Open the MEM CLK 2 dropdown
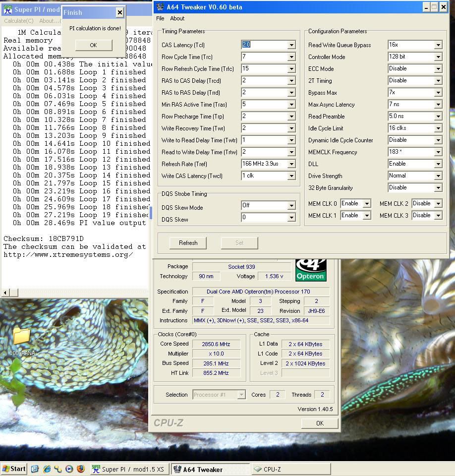The width and height of the screenshot is (455, 476). [x=438, y=203]
